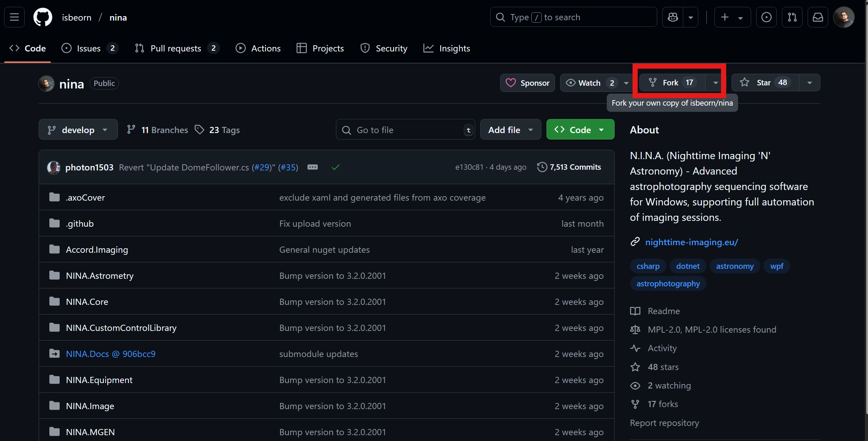Screen dimensions: 868x441
Task: Open the green Code dropdown button
Action: (x=580, y=130)
